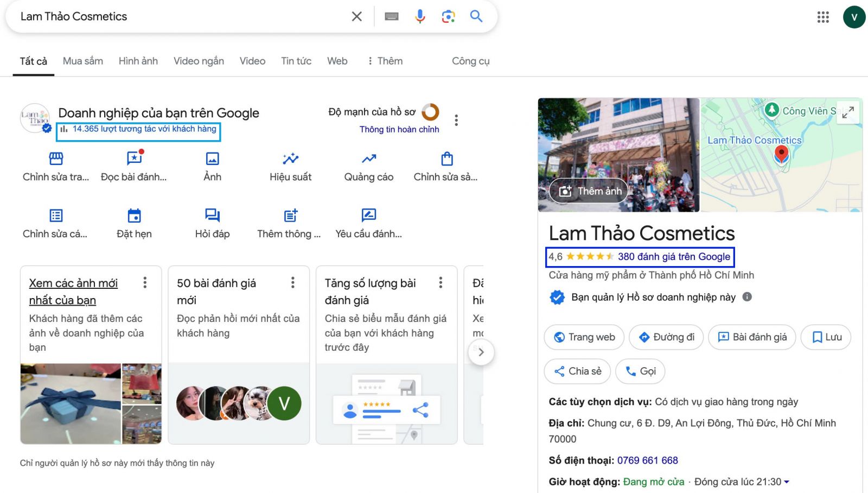Click the Gọi call button
The height and width of the screenshot is (493, 868).
pyautogui.click(x=640, y=371)
